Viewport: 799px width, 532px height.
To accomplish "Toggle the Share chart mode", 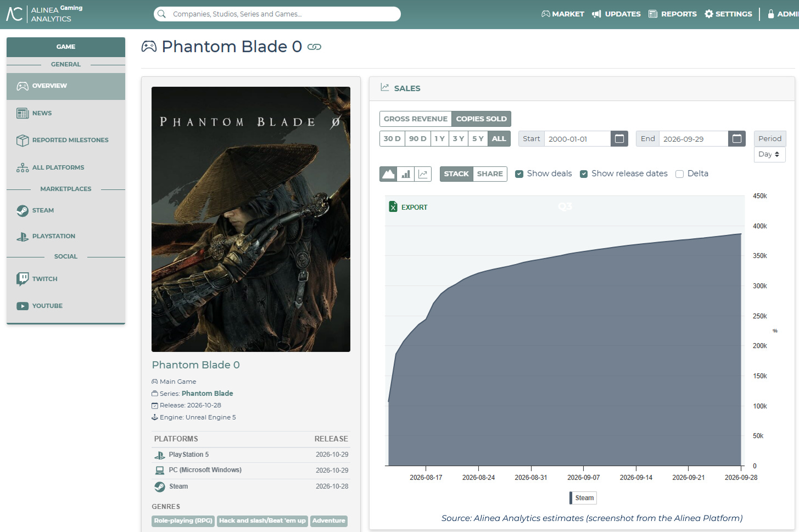I will pyautogui.click(x=490, y=174).
